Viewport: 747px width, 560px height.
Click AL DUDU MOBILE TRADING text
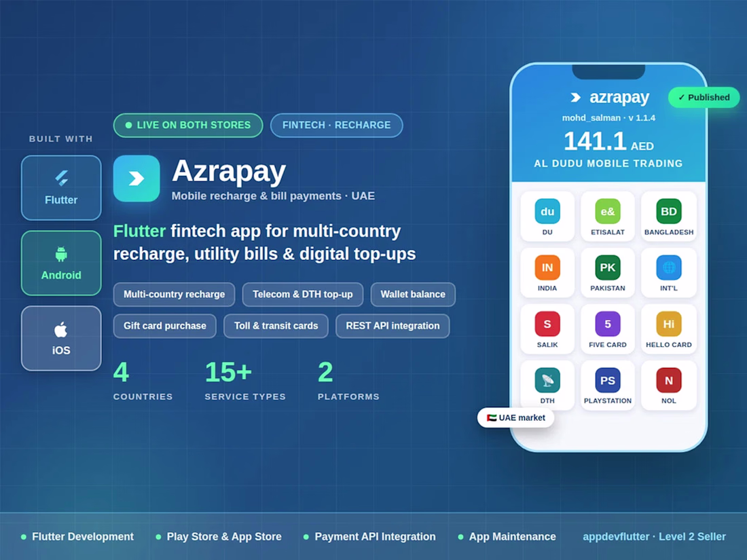coord(608,164)
